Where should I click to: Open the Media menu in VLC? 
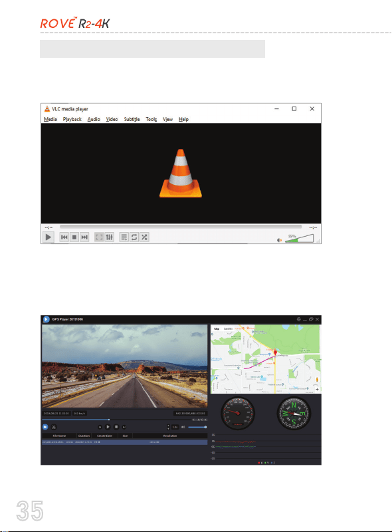pyautogui.click(x=50, y=119)
